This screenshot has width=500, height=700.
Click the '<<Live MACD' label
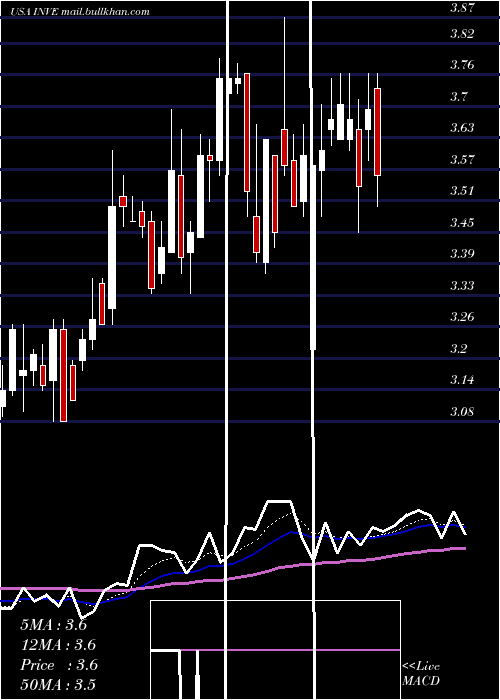421,673
